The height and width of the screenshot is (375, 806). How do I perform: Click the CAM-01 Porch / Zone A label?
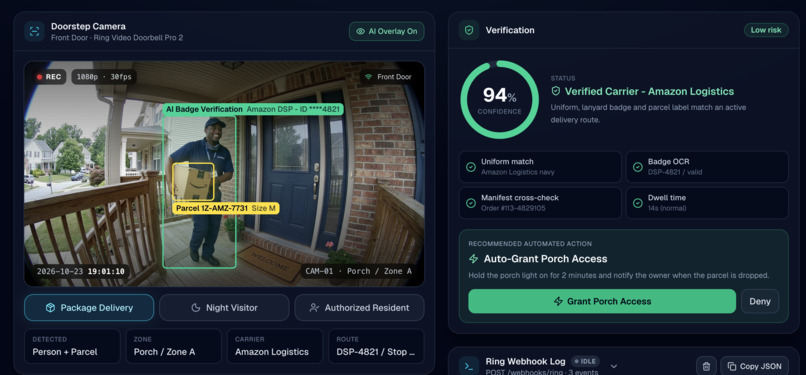coord(358,271)
